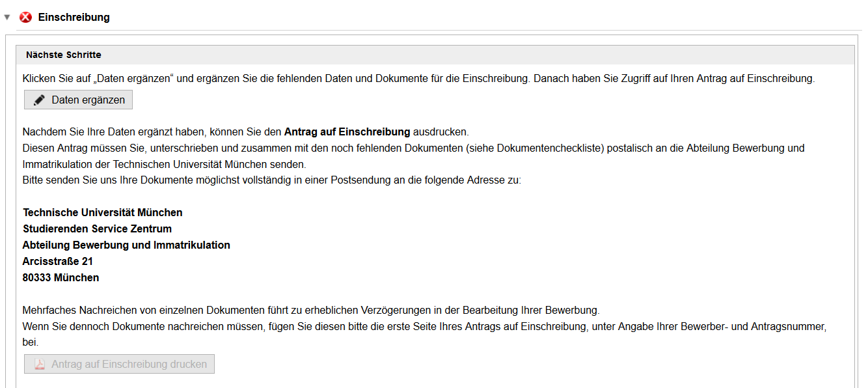
Task: Click the bold text Antrag auf Einschreibung
Action: (x=347, y=132)
